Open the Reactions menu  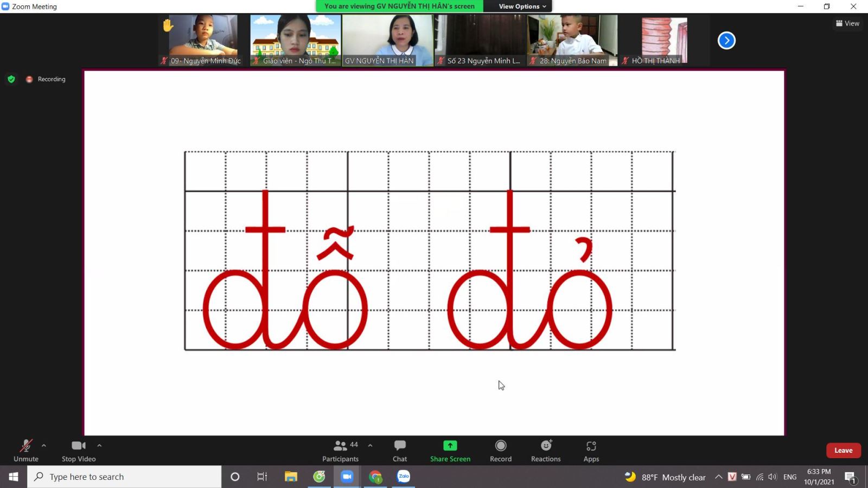pos(546,450)
